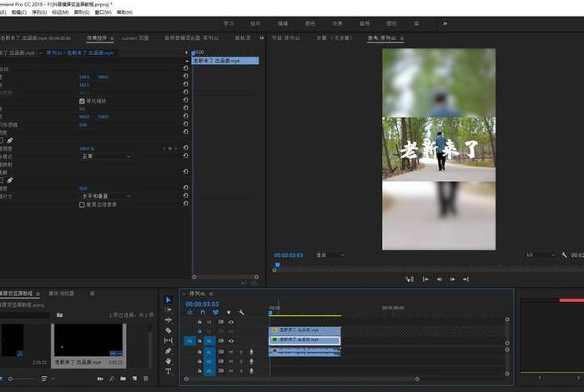Open the Program monitor zoom fit dropdown
The image size is (584, 392).
pyautogui.click(x=330, y=255)
